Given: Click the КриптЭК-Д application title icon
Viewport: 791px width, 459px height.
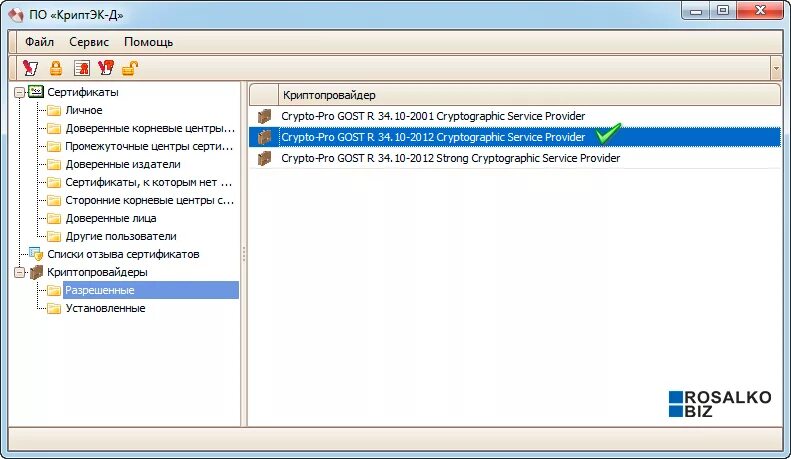Looking at the screenshot, I should (x=16, y=15).
